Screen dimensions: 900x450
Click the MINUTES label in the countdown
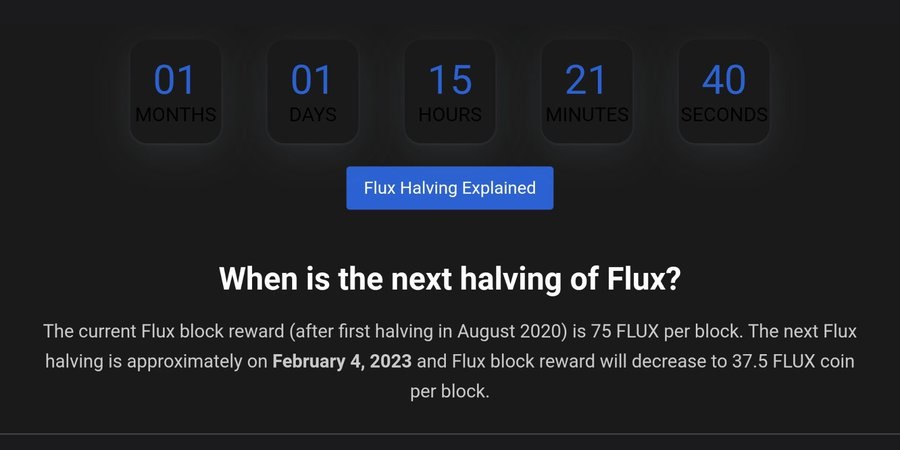click(587, 115)
